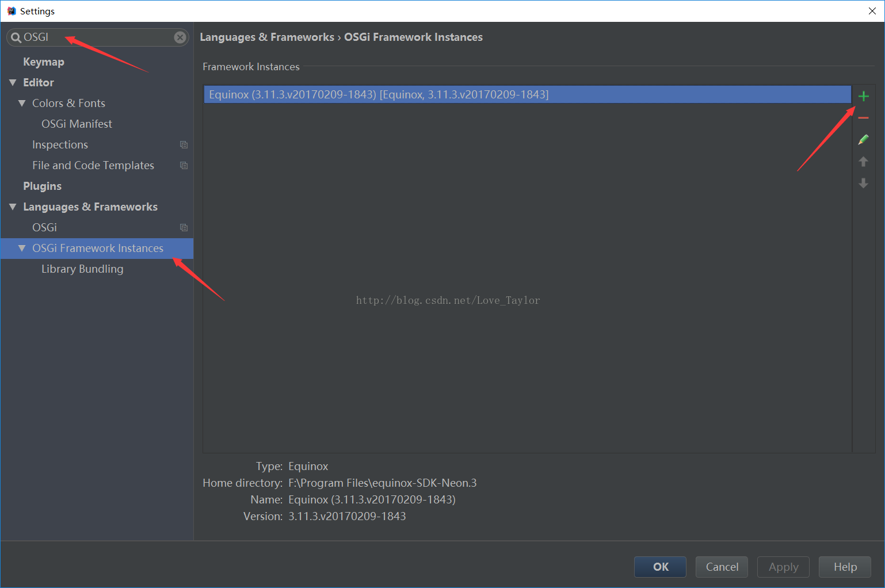The image size is (885, 588).
Task: Edit framework instance with pencil icon
Action: (863, 140)
